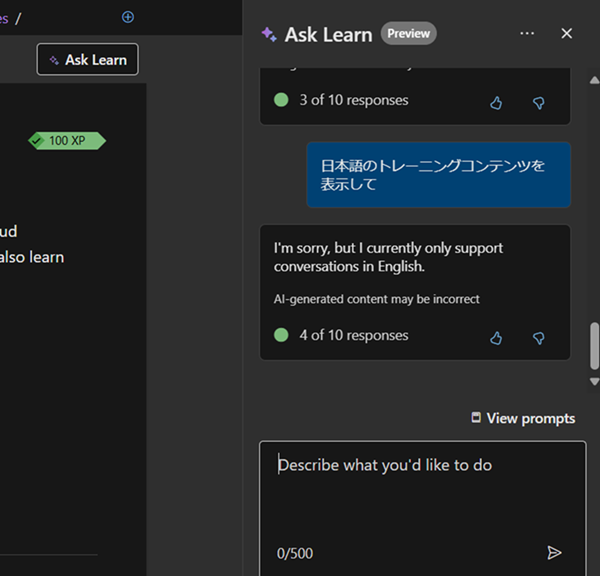Click the 'only support conversations in English' reply text
The image size is (600, 576).
click(388, 257)
